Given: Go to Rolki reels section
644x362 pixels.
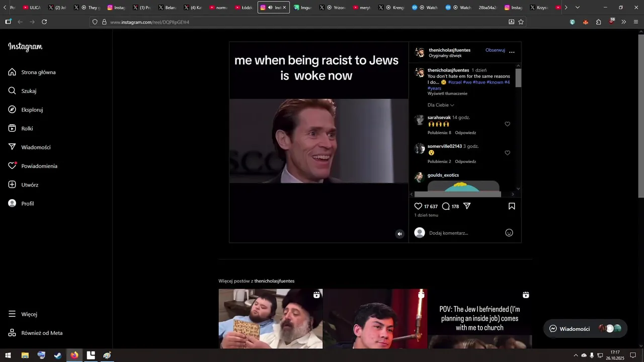Looking at the screenshot, I should 21,128.
